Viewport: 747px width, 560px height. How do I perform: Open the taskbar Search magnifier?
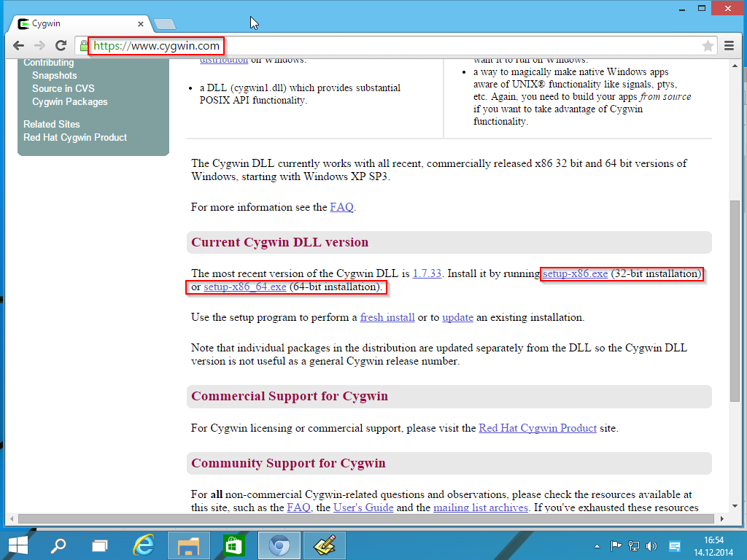[58, 545]
